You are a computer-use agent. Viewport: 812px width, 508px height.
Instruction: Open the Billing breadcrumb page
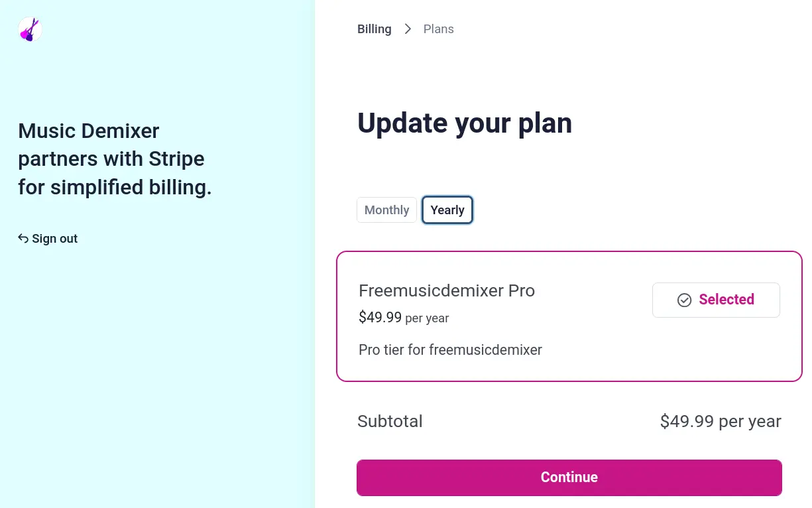(x=374, y=29)
